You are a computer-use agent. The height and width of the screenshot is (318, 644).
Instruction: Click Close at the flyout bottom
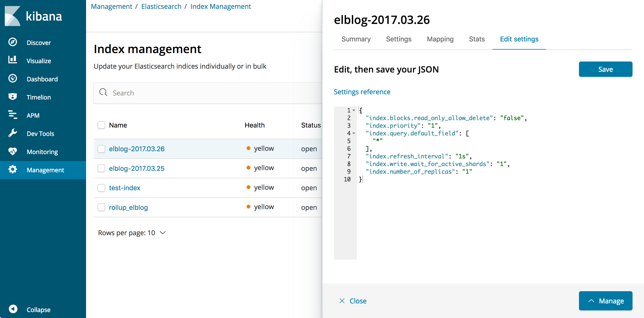pos(358,301)
